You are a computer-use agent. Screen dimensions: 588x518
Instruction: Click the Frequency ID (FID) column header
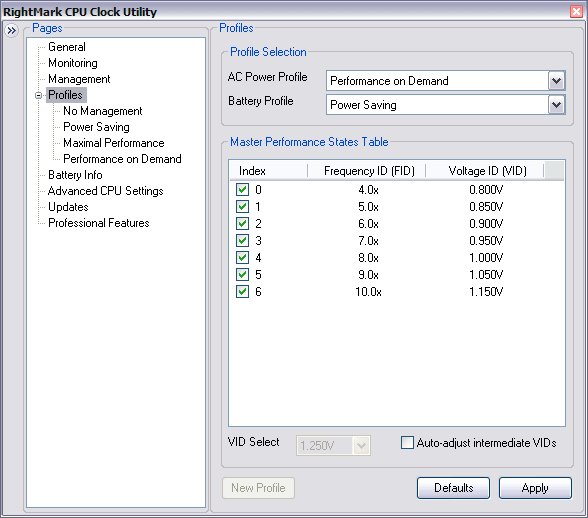pyautogui.click(x=366, y=171)
